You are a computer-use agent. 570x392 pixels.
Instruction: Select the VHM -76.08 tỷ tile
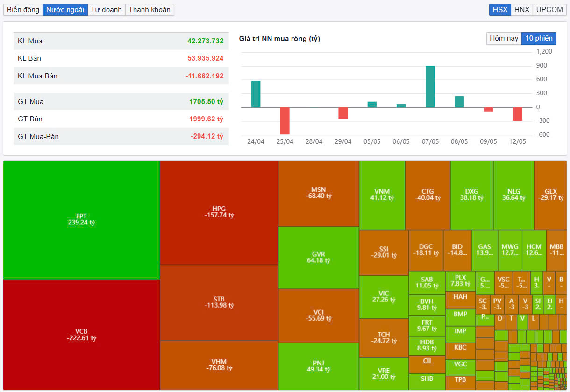tap(219, 365)
